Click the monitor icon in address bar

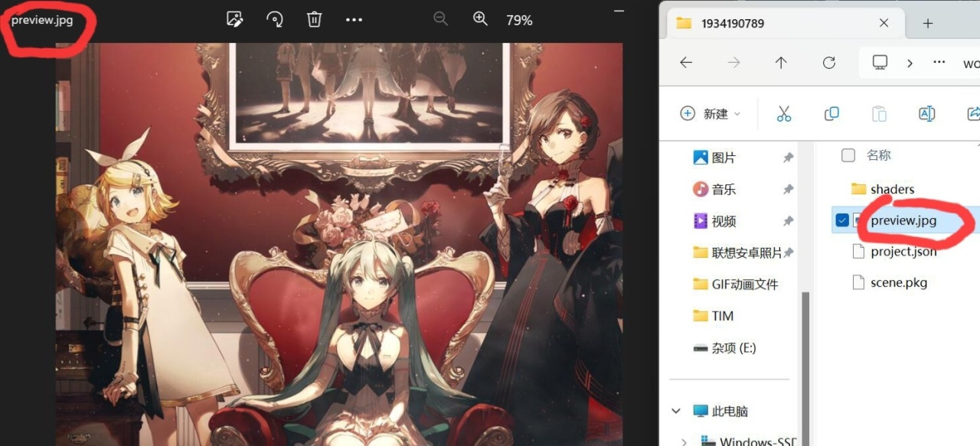pos(880,63)
